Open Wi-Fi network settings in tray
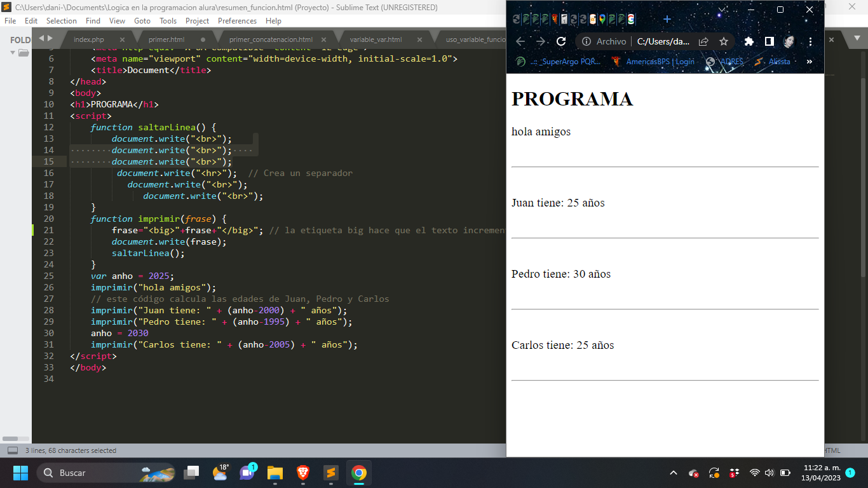The width and height of the screenshot is (868, 488). click(x=754, y=473)
